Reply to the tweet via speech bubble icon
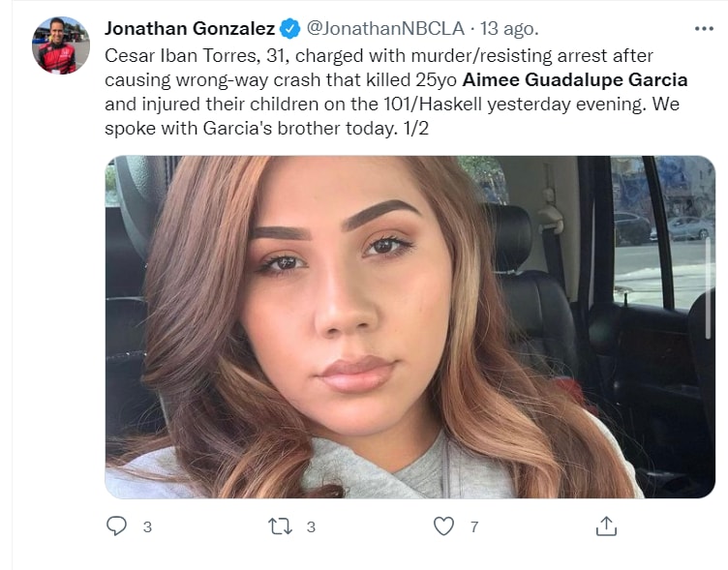Screen dimensions: 728x570 tap(116, 526)
